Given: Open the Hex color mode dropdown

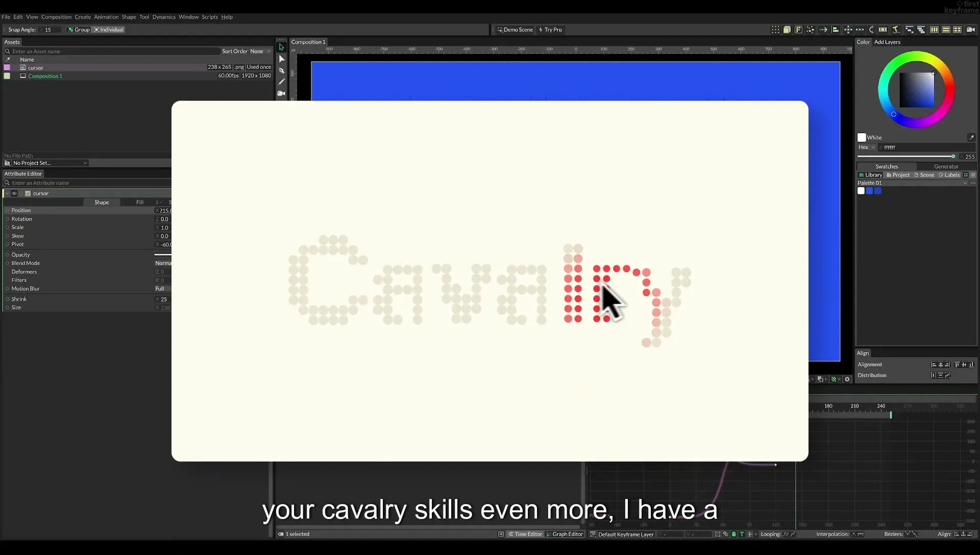Looking at the screenshot, I should [x=866, y=147].
